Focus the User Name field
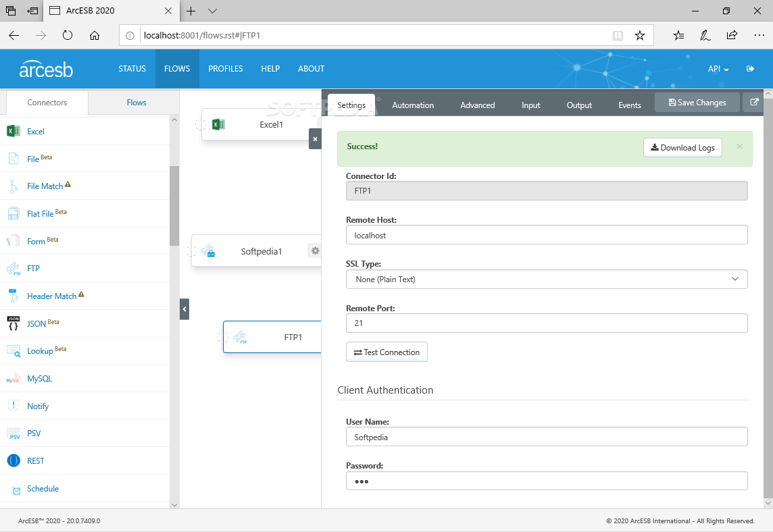The width and height of the screenshot is (773, 532). tap(547, 437)
